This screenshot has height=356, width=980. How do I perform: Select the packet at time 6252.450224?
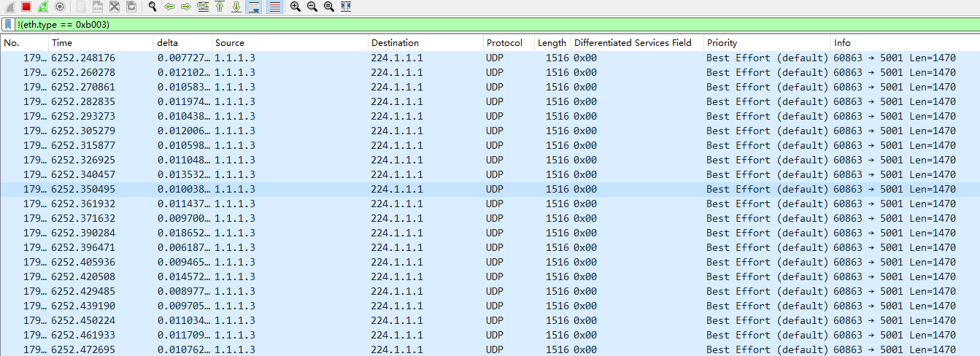[x=490, y=320]
